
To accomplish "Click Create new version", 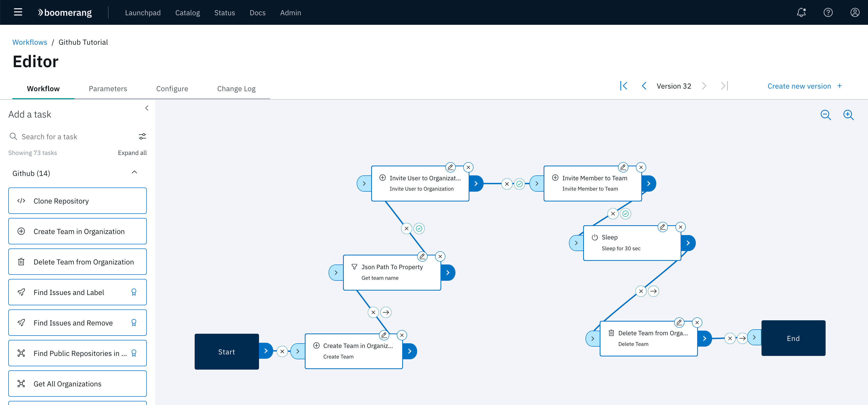I will coord(805,86).
